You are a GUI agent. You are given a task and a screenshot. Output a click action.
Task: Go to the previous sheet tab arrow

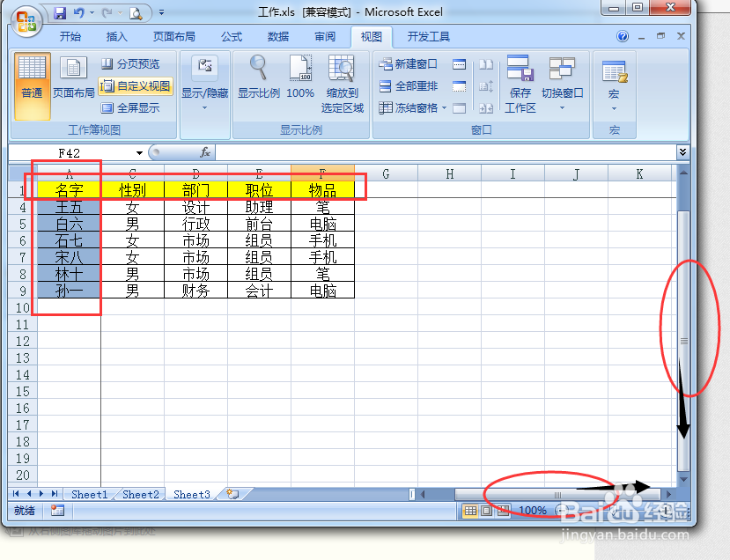click(29, 494)
